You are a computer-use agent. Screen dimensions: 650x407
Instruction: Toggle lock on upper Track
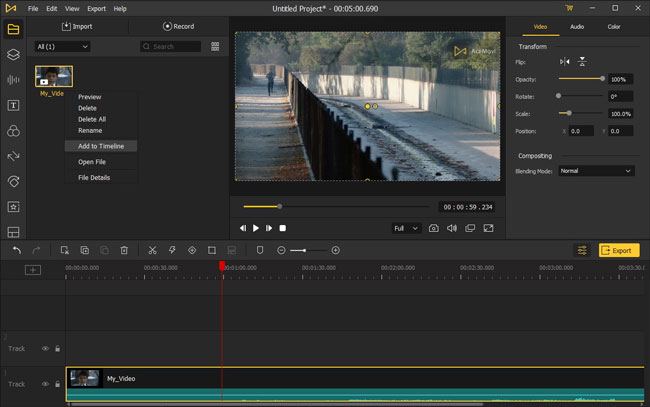pyautogui.click(x=58, y=349)
